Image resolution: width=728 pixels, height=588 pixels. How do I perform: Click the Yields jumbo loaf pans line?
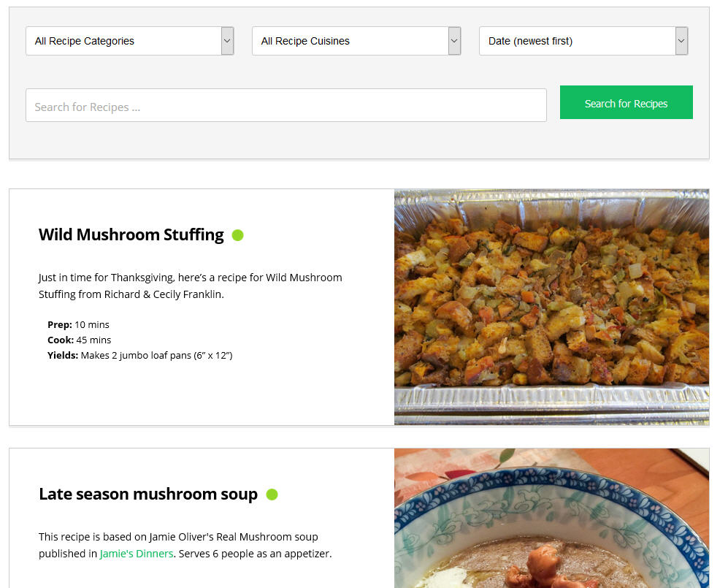(x=139, y=355)
